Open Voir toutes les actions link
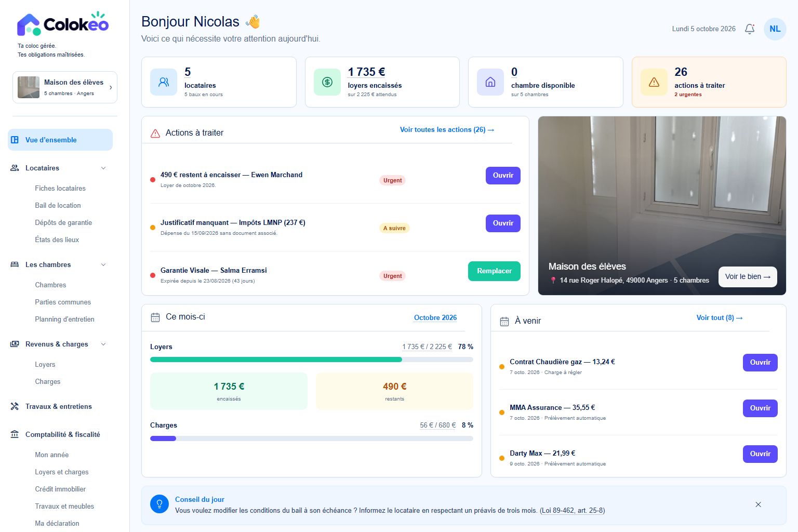798x532 pixels. [x=447, y=130]
